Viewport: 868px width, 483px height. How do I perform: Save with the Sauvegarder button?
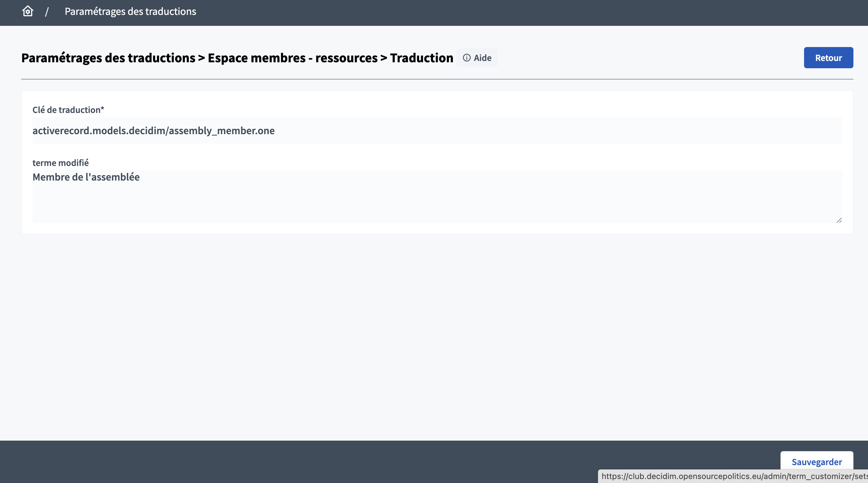[x=816, y=461]
